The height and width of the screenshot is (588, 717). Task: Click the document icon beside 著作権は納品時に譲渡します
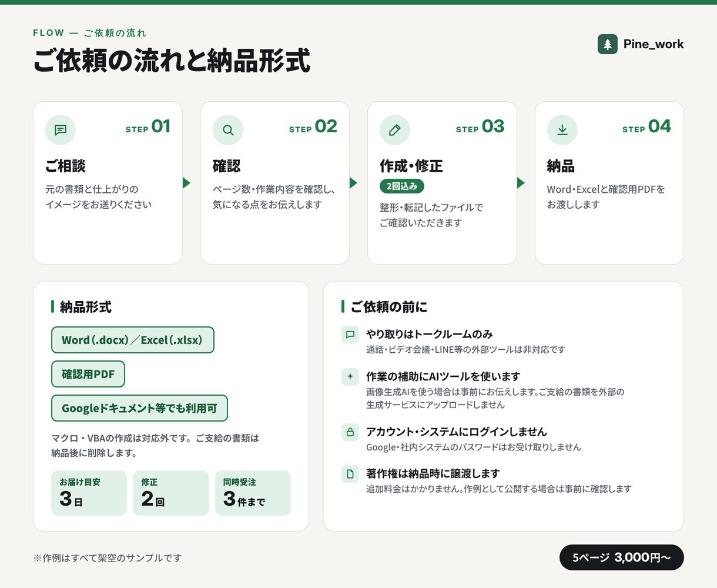[350, 474]
